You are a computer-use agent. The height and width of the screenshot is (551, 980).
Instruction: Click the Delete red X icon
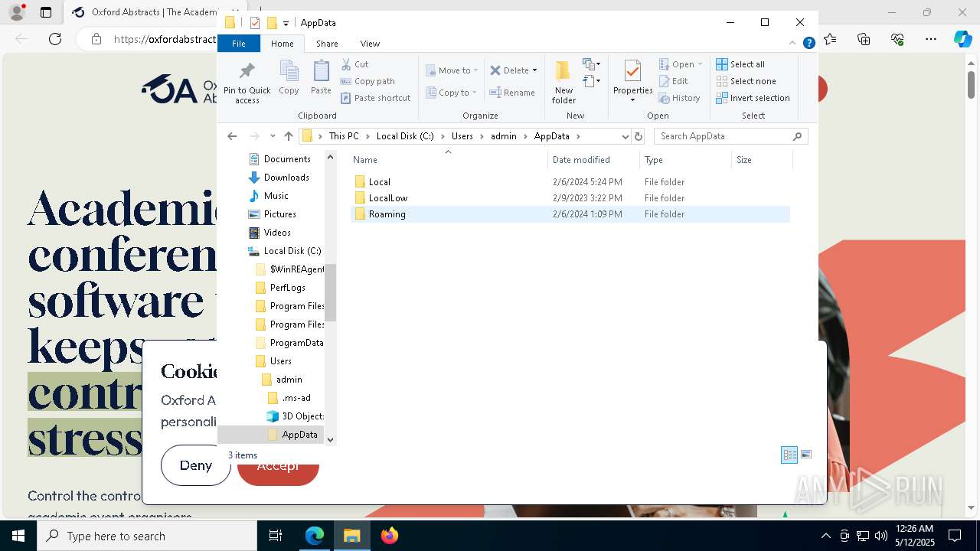pyautogui.click(x=495, y=70)
